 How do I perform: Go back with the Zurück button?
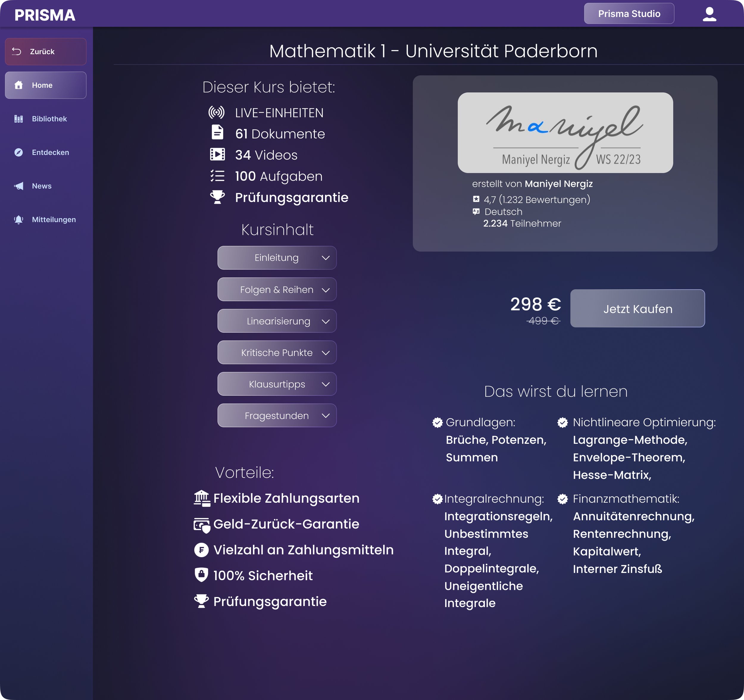point(46,52)
